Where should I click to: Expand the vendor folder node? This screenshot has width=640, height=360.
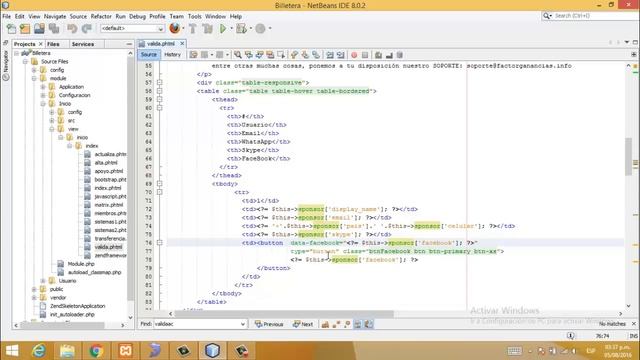(x=34, y=298)
